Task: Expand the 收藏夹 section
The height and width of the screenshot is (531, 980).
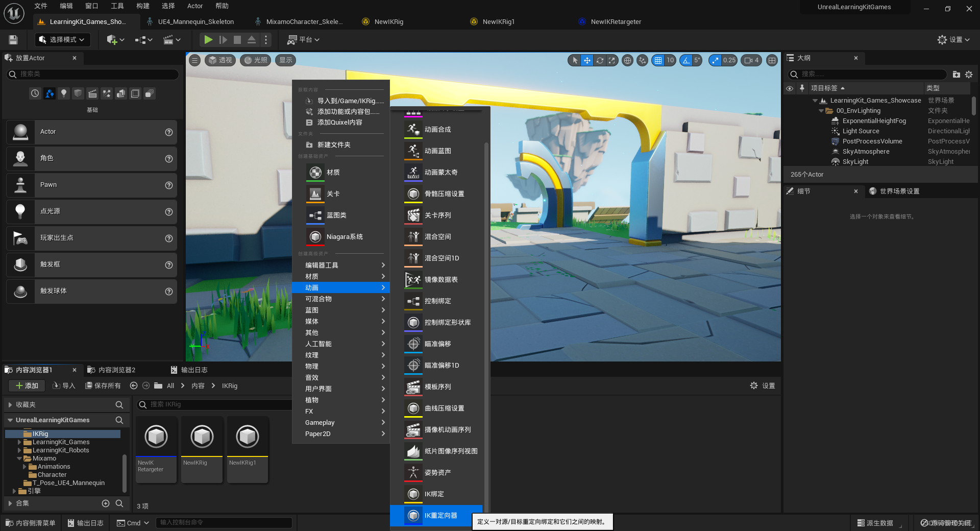Action: coord(10,404)
